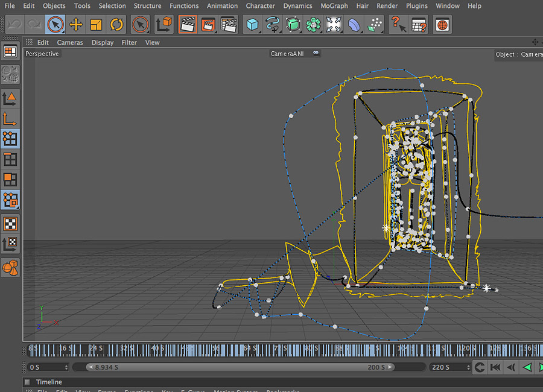This screenshot has height=392, width=543.
Task: Toggle Points mode in left sidebar
Action: (10, 139)
